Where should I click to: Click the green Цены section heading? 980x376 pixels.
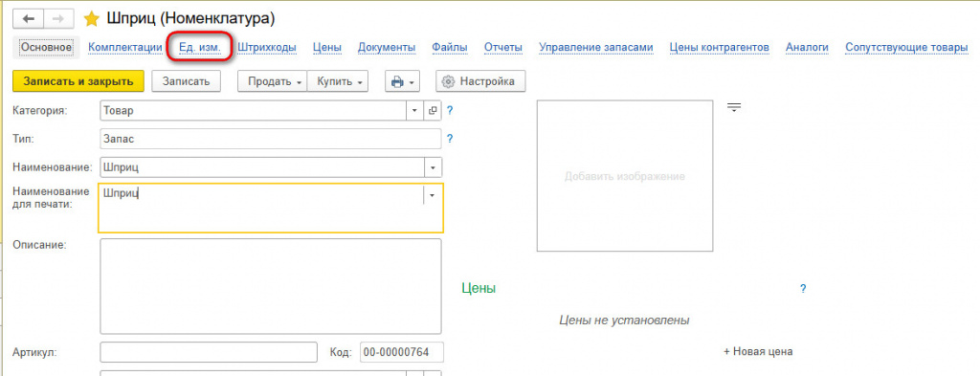point(479,288)
